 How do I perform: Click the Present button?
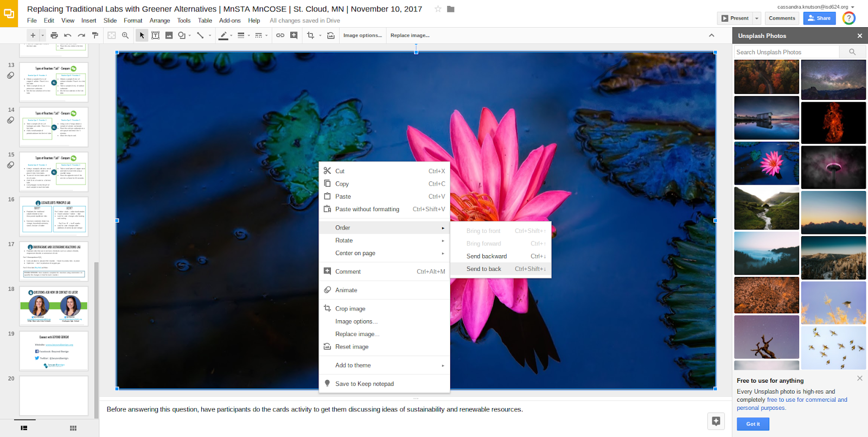735,18
